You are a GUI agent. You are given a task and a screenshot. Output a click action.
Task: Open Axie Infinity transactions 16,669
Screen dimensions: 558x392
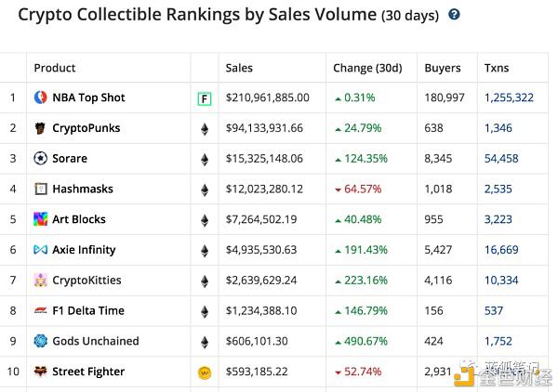point(501,250)
